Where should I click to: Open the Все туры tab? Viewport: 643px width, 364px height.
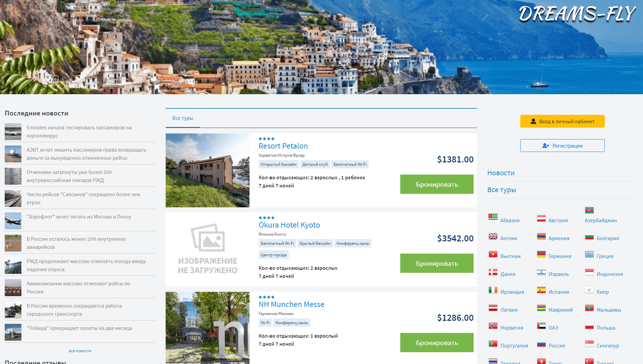[x=183, y=118]
